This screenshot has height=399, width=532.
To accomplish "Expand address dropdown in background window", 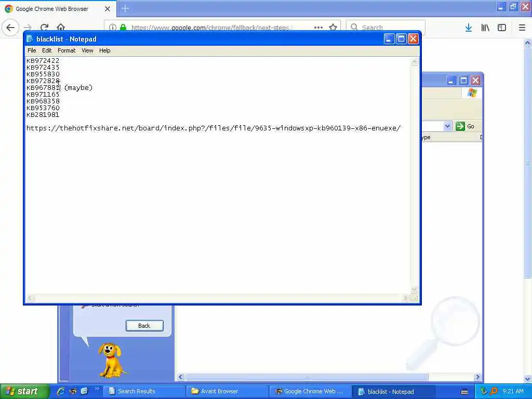I will (447, 126).
